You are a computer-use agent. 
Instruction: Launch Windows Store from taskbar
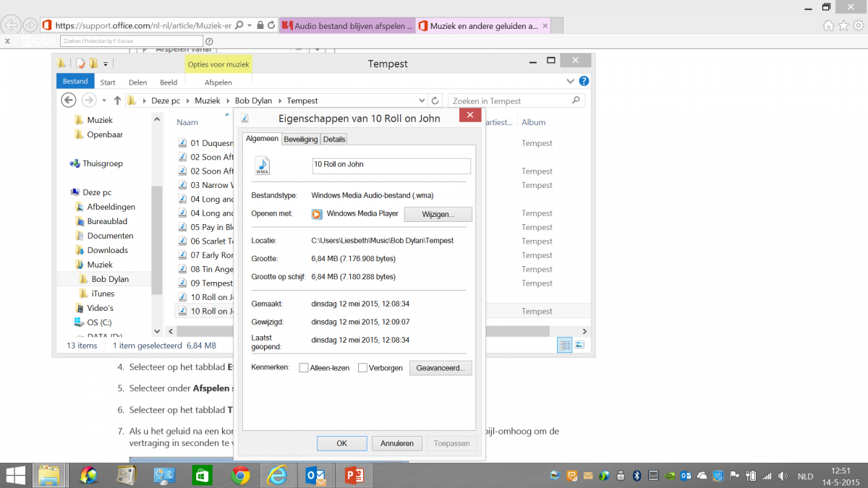tap(202, 476)
